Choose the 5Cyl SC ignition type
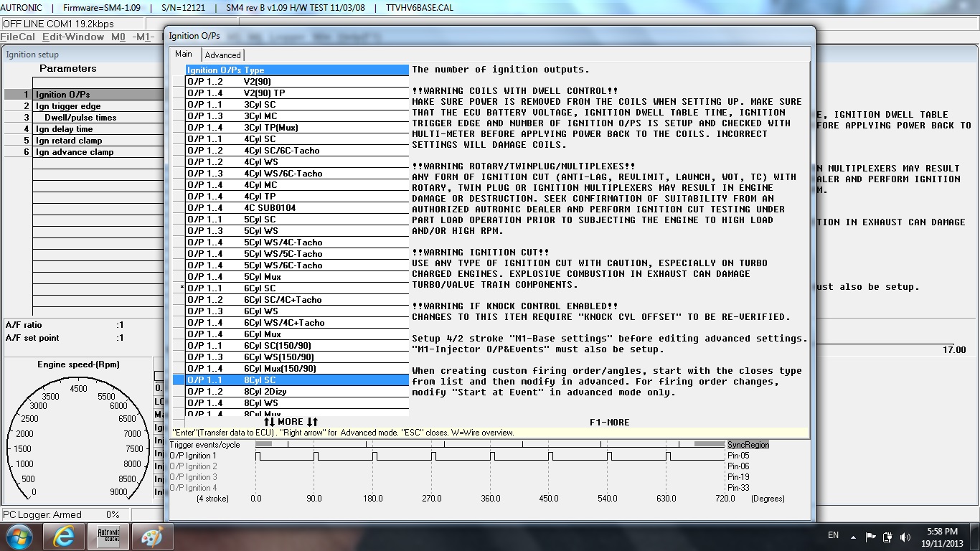 [297, 220]
